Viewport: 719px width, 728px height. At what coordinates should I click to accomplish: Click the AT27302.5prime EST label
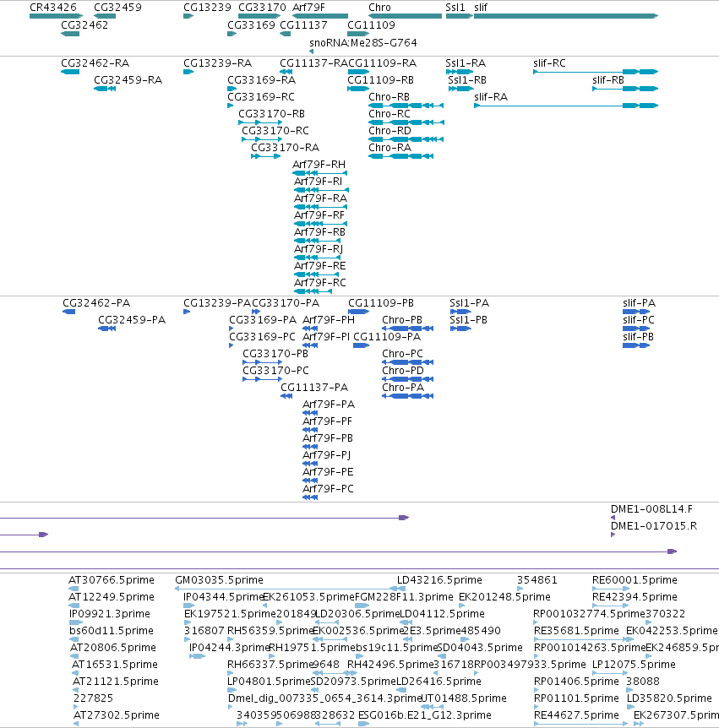click(117, 715)
